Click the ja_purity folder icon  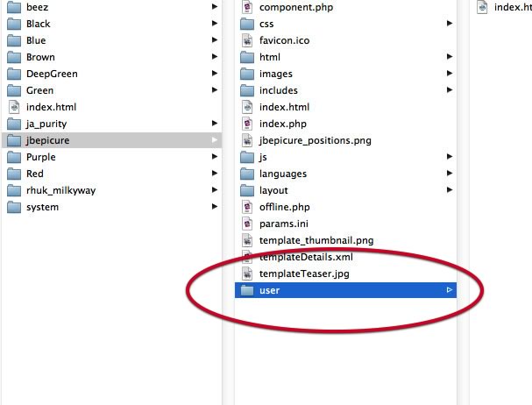[x=14, y=124]
